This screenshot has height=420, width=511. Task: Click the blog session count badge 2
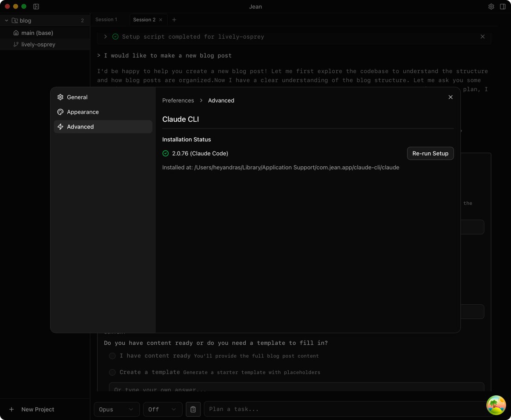tap(82, 20)
